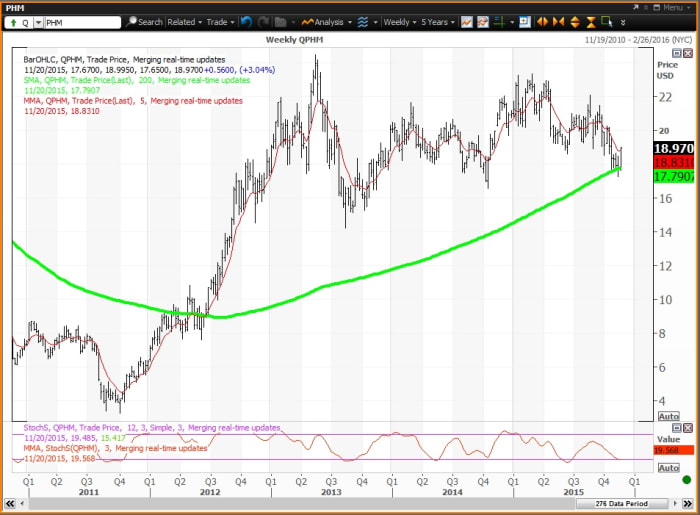This screenshot has width=700, height=515.
Task: Click the horizontal expand arrows icon
Action: point(543,21)
